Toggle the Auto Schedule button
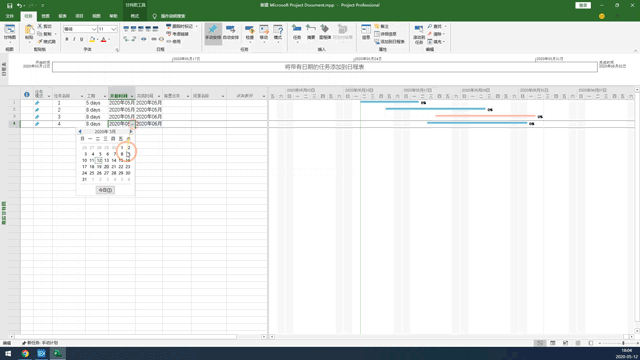 (231, 33)
